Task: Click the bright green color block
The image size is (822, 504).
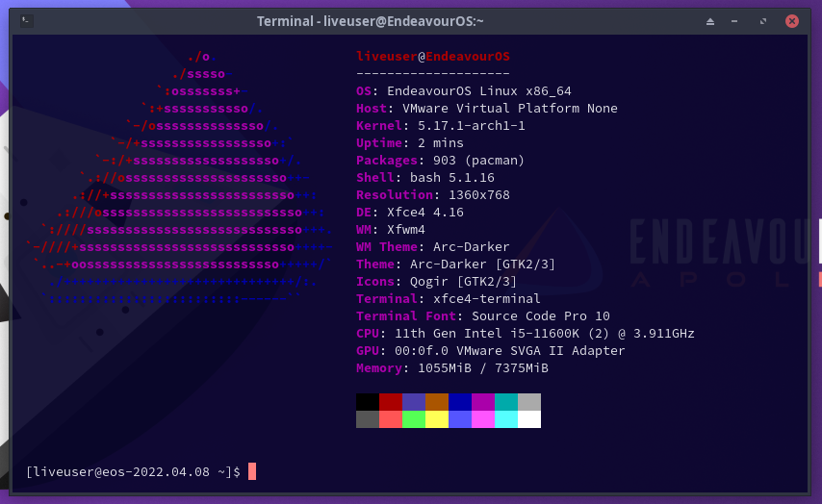Action: (x=414, y=419)
